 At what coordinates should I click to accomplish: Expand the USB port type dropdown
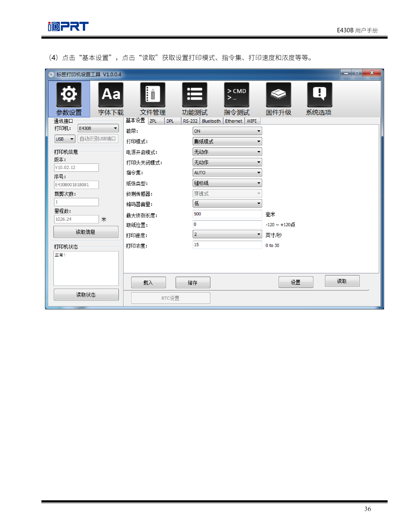65,139
